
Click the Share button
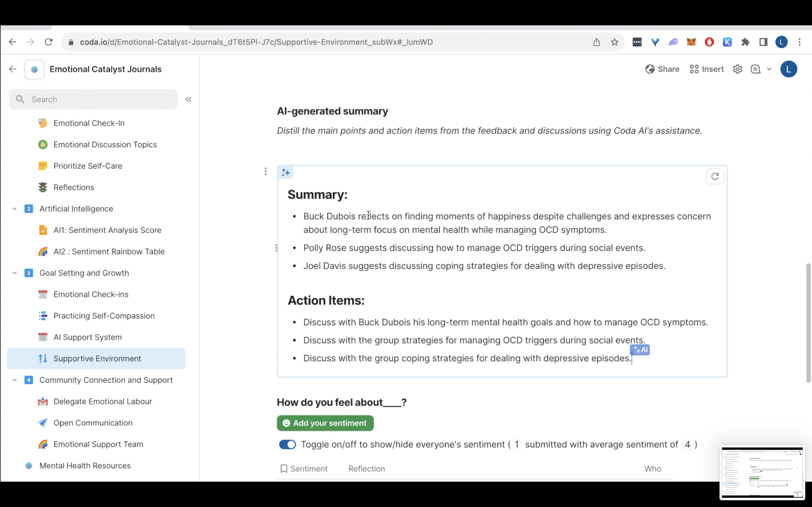(x=662, y=69)
